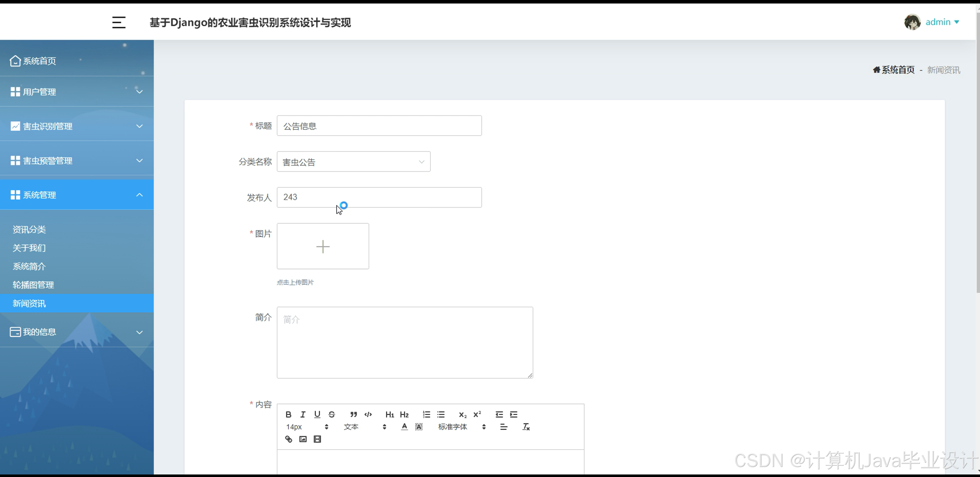Open the text color picker

pyautogui.click(x=404, y=427)
